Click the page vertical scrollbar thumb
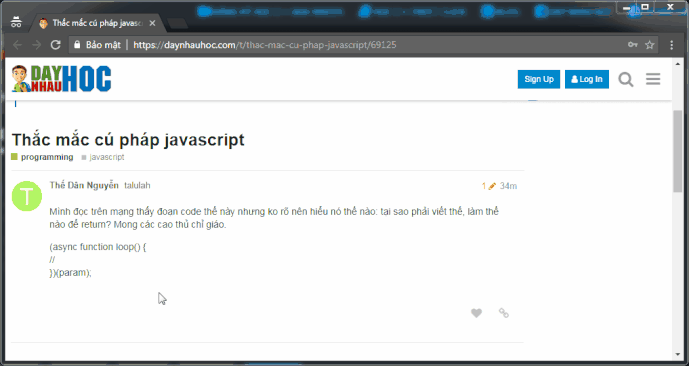Screen dimensions: 689x366 pyautogui.click(x=678, y=152)
